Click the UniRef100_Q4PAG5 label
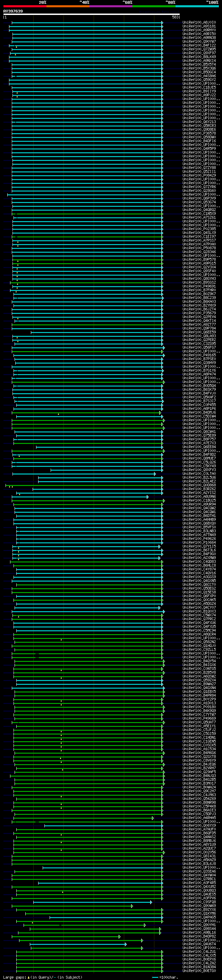Image resolution: width=222 pixels, height=980 pixels. pyautogui.click(x=199, y=917)
